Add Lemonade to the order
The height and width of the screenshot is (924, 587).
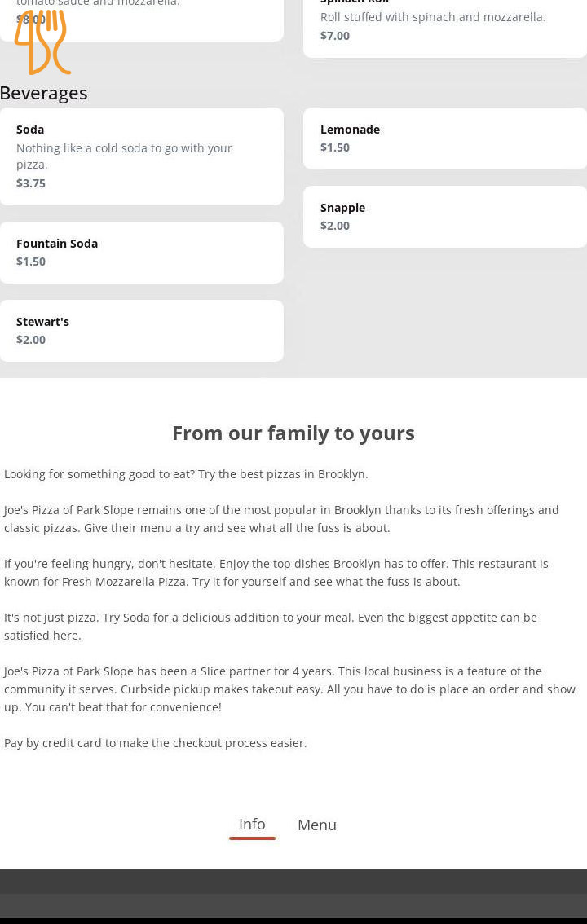pos(444,139)
